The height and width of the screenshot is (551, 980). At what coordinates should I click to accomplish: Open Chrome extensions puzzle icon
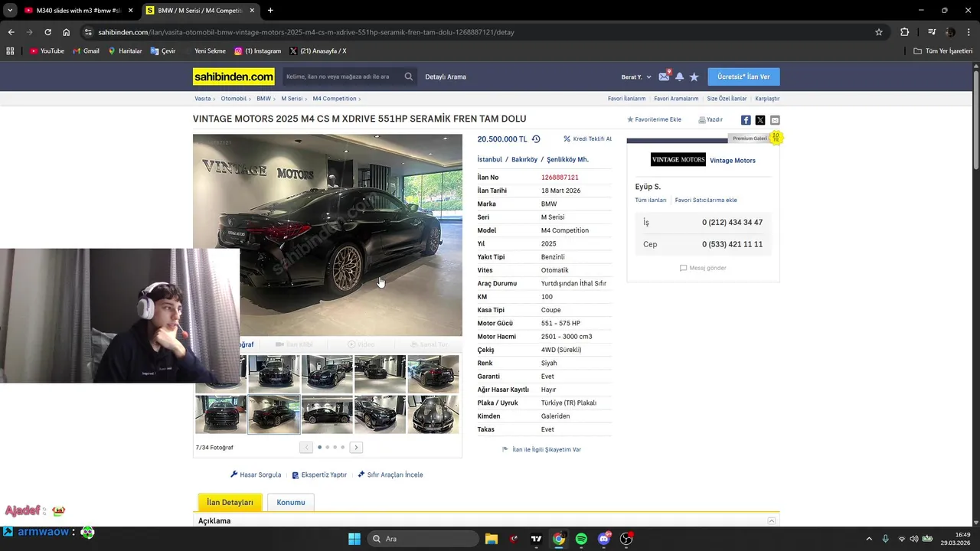pyautogui.click(x=904, y=32)
